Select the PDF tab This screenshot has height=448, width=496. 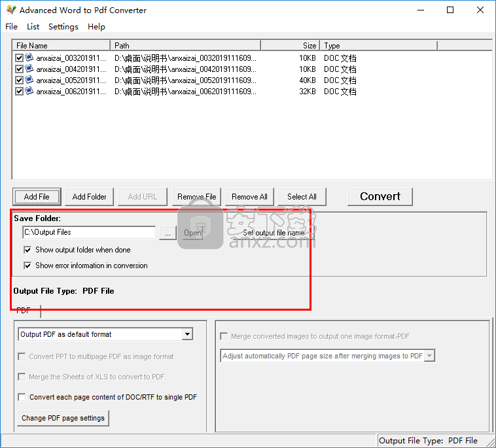tap(26, 311)
